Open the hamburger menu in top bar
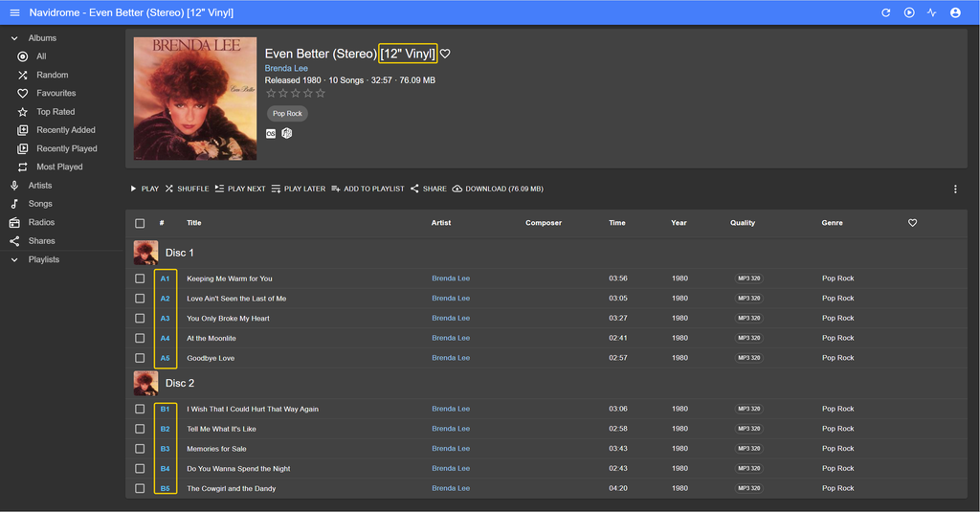 pyautogui.click(x=14, y=12)
